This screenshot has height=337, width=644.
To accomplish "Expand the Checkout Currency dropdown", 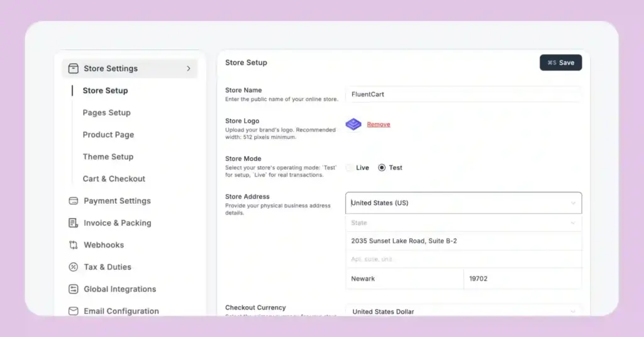I will click(x=464, y=311).
